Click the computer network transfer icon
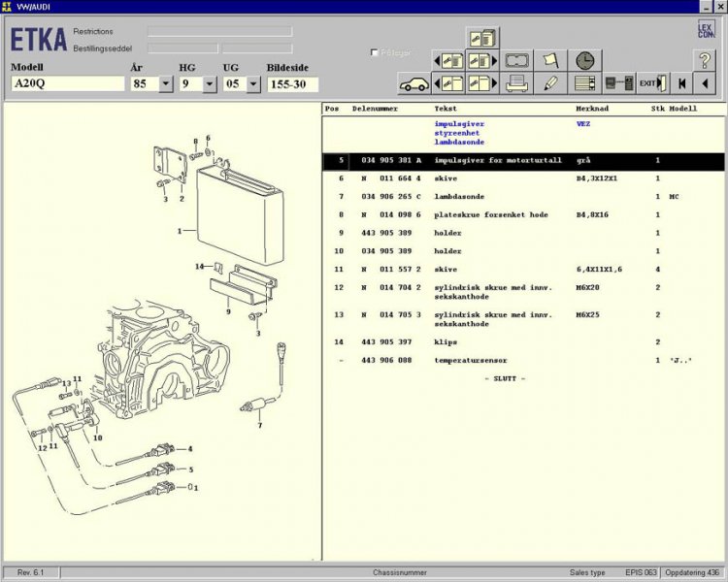728x582 pixels. (x=618, y=83)
